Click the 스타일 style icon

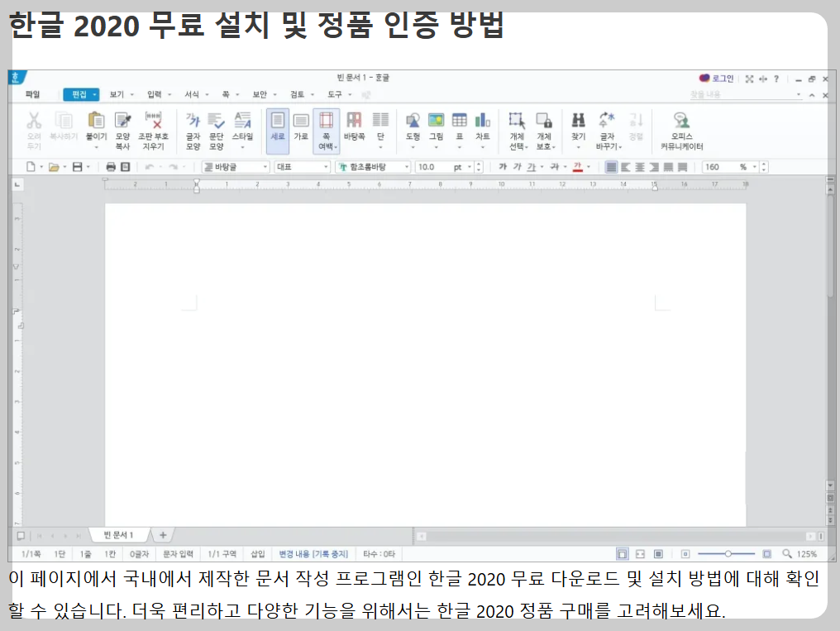243,121
